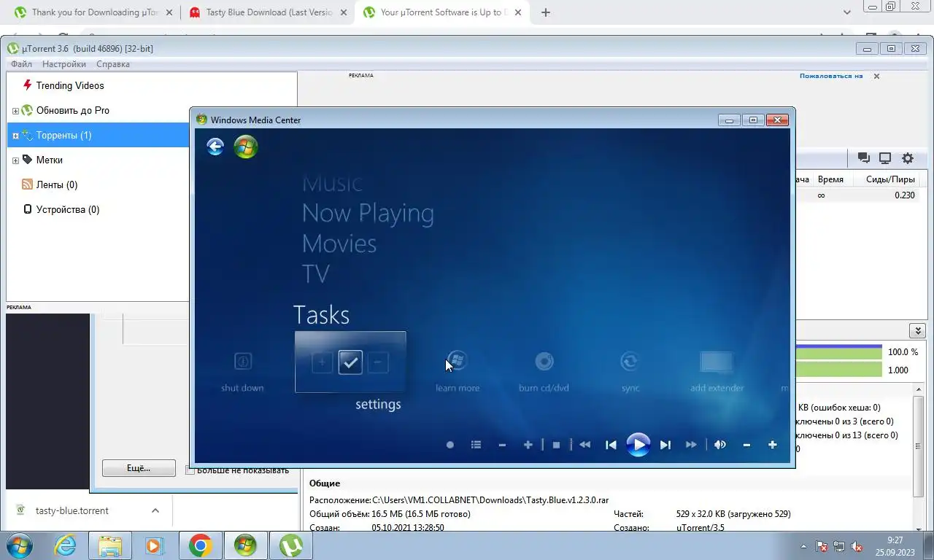Switch to Tasty Blue Download browser tab
Screen dimensions: 934x560
point(269,12)
